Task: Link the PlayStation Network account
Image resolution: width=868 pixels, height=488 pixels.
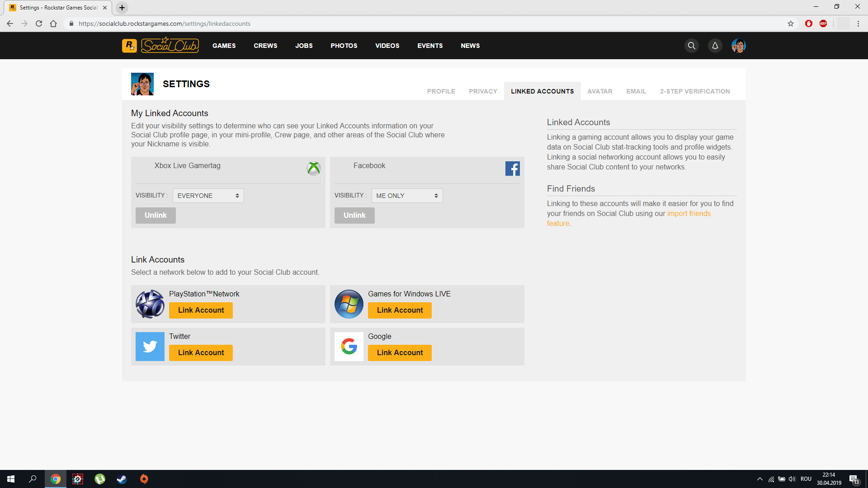Action: pyautogui.click(x=201, y=310)
